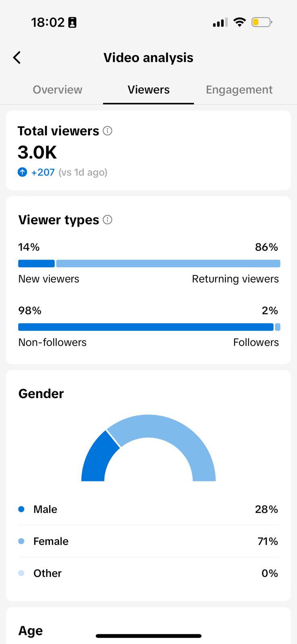Screen dimensions: 297x644
Task: Tap the info icon beside Viewer types
Action: (107, 220)
